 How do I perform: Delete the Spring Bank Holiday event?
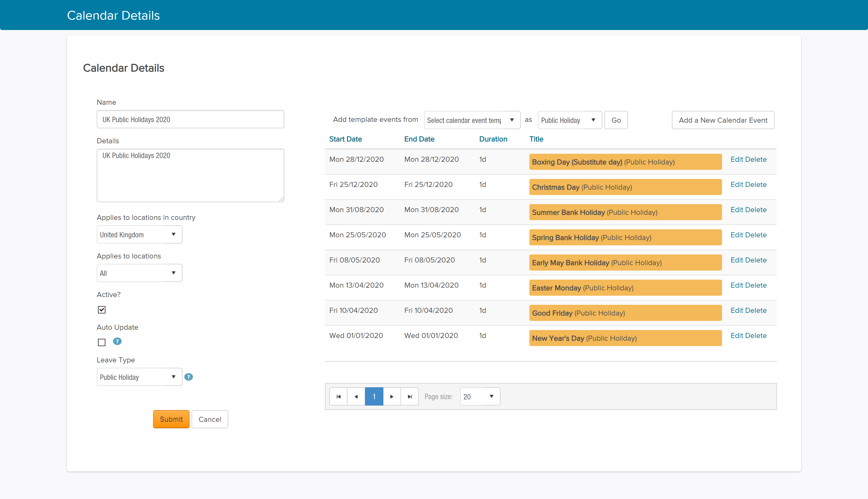point(755,235)
